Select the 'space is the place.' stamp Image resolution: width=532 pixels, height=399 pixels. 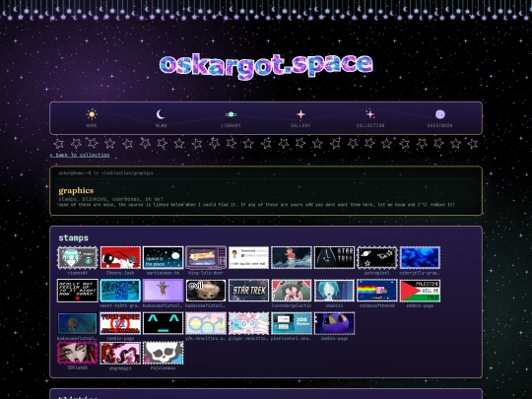tap(164, 258)
